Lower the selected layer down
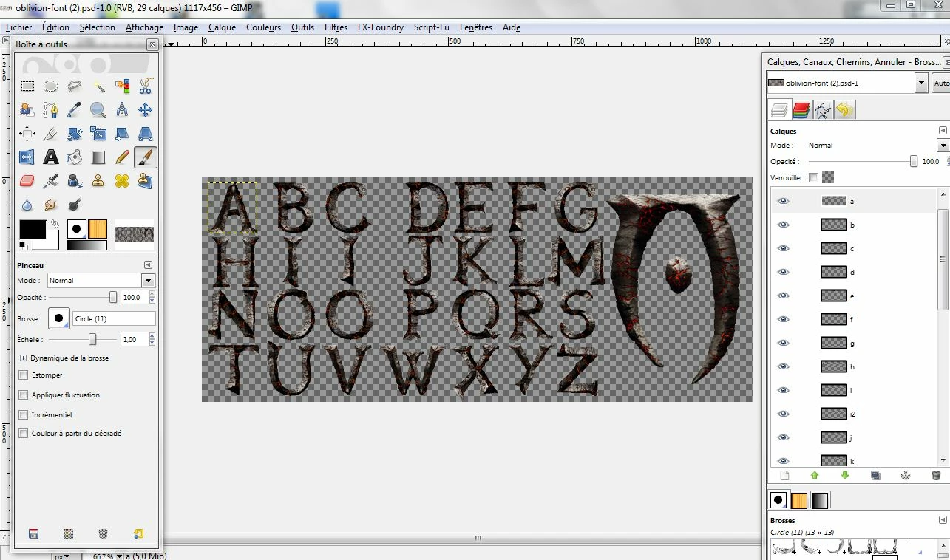The image size is (950, 560). tap(845, 476)
